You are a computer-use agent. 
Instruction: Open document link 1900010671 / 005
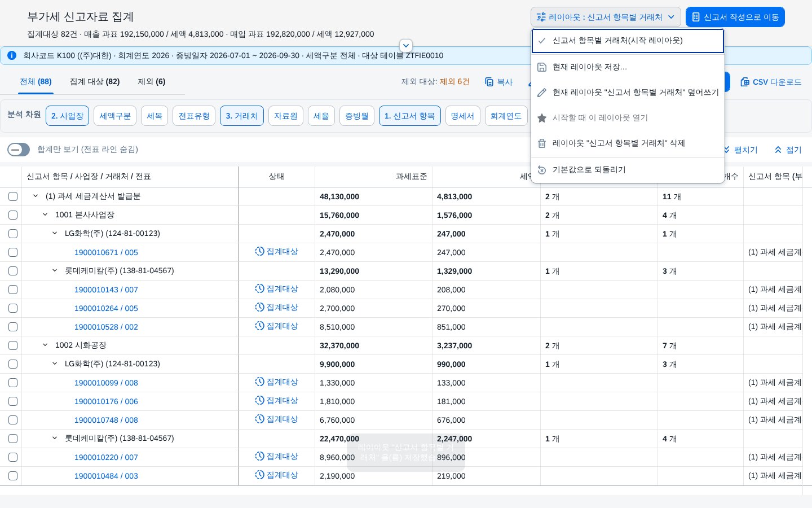[x=106, y=252]
